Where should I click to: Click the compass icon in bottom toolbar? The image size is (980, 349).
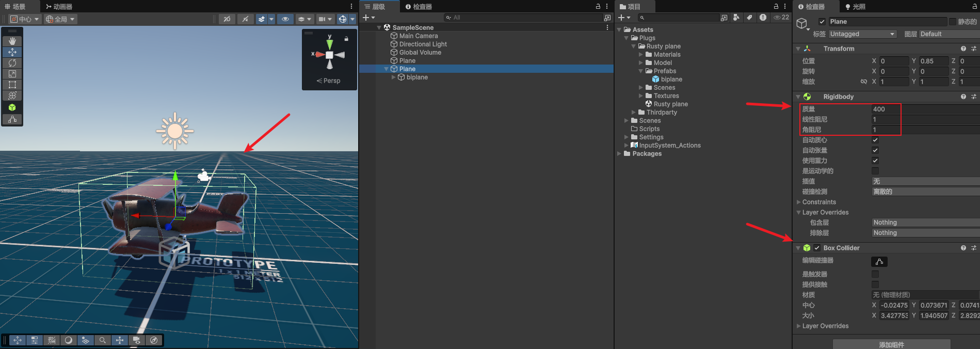(154, 340)
